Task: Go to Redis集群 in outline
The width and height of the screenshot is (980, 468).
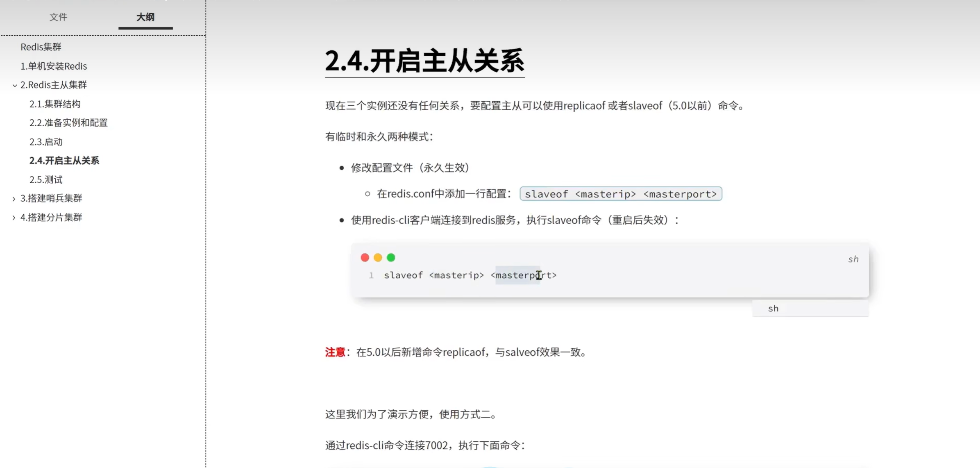Action: [41, 47]
